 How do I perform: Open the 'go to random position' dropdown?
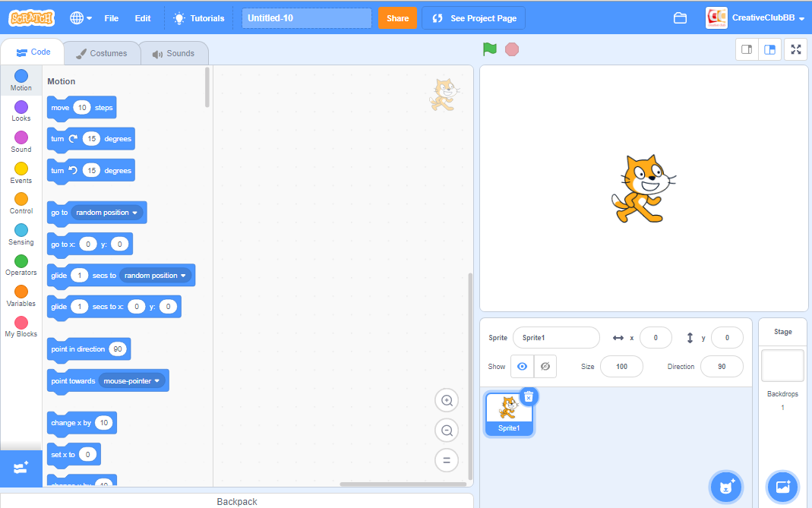(x=137, y=213)
